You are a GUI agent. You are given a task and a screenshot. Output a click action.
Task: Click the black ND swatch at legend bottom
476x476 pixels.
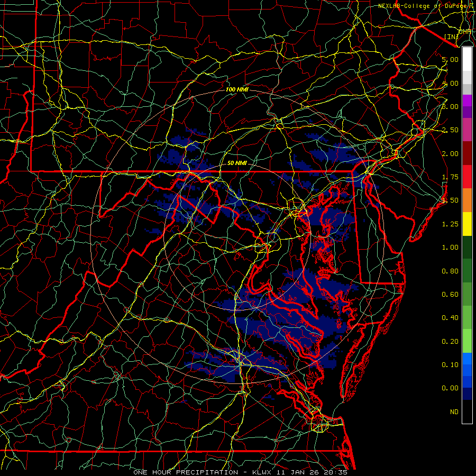pos(467,411)
